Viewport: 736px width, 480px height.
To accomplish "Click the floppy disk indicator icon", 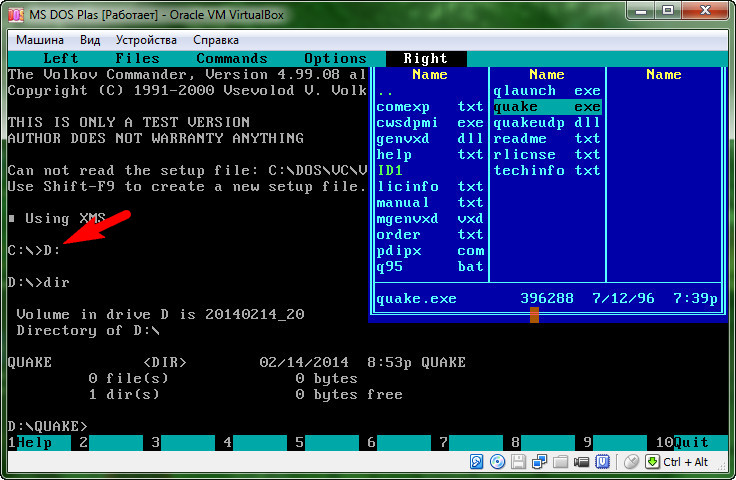I will tap(518, 462).
